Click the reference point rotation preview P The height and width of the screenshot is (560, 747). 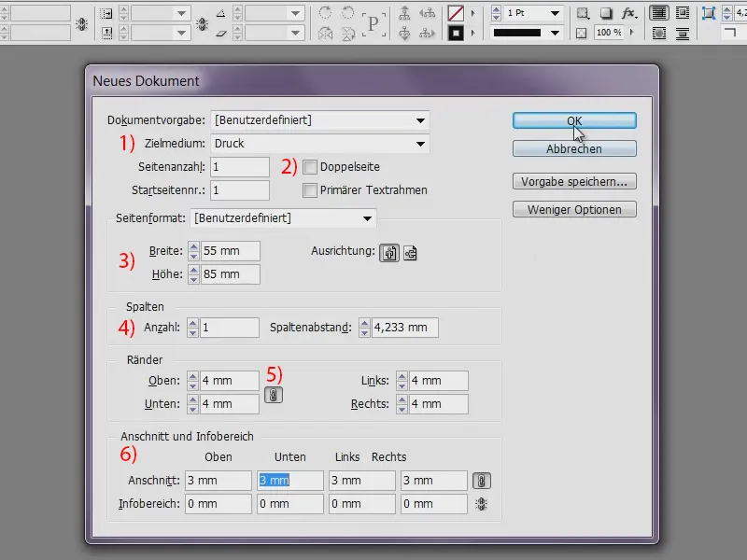[373, 23]
